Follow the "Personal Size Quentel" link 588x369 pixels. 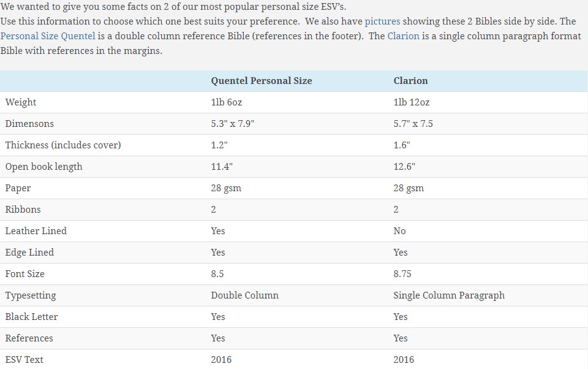click(x=48, y=36)
